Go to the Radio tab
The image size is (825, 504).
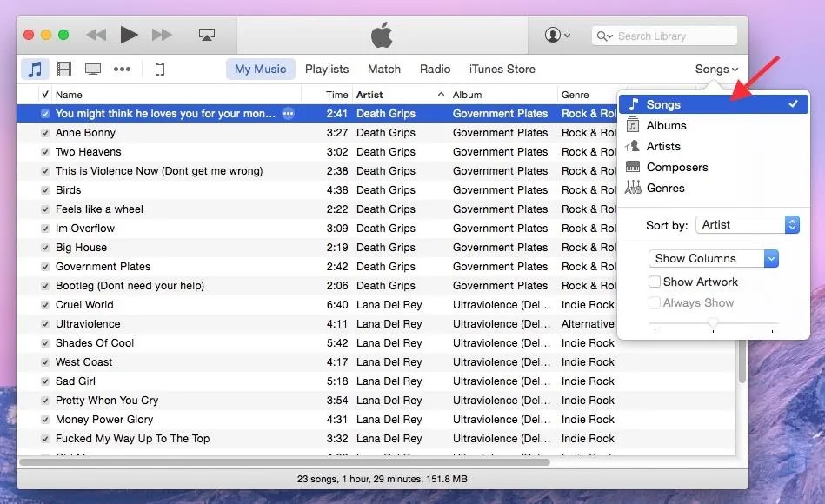click(436, 69)
